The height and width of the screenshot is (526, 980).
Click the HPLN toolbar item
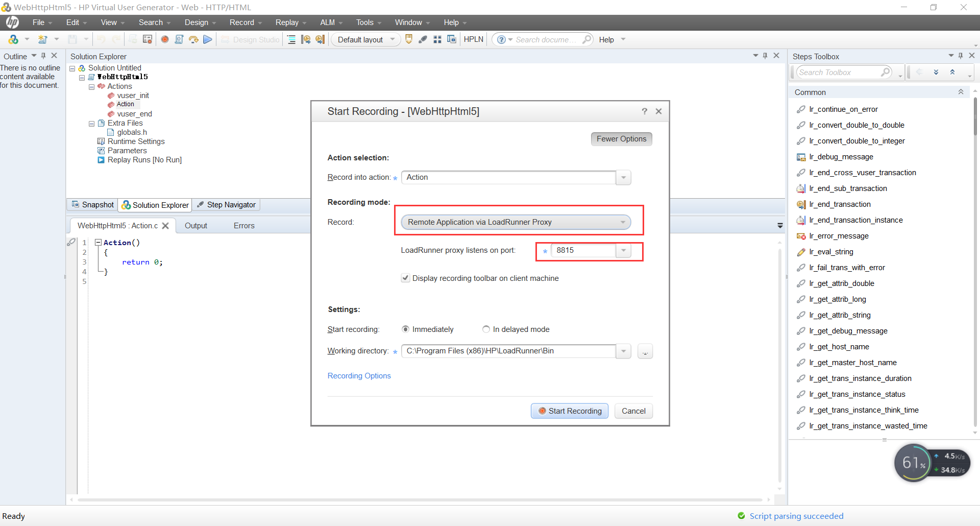click(x=473, y=39)
